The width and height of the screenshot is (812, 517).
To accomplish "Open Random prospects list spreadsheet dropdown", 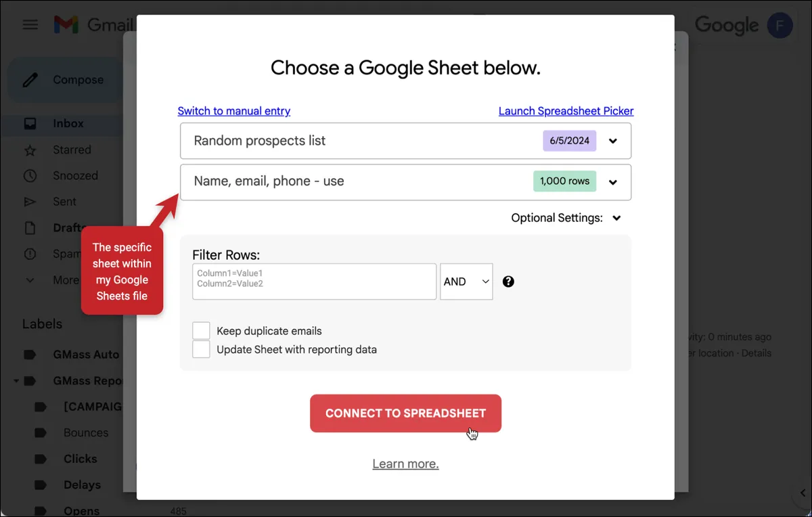I will click(x=406, y=141).
